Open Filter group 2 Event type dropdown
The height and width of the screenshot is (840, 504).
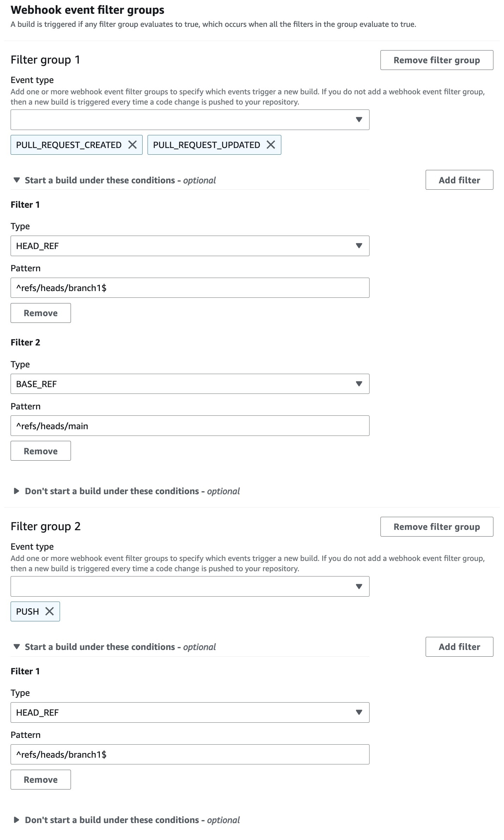(190, 586)
